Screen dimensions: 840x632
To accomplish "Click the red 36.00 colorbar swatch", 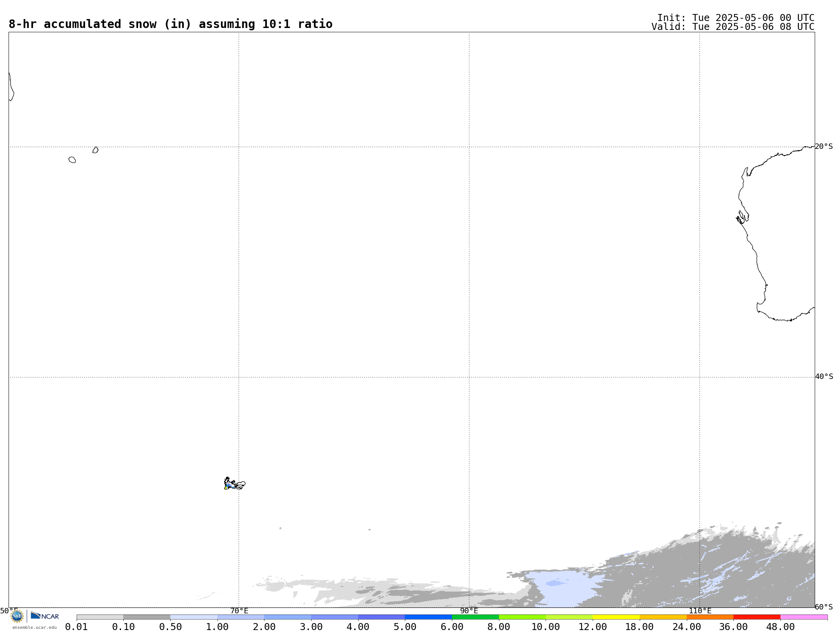I will pos(757,617).
